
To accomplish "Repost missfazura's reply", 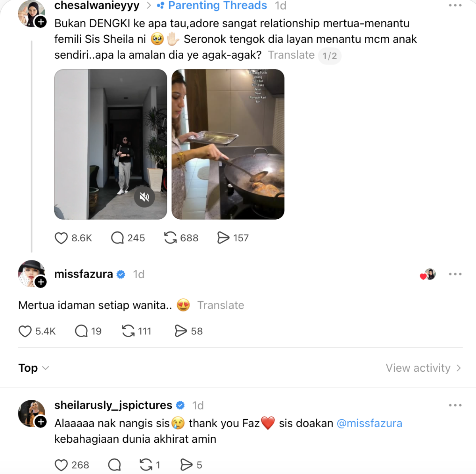I will (128, 331).
